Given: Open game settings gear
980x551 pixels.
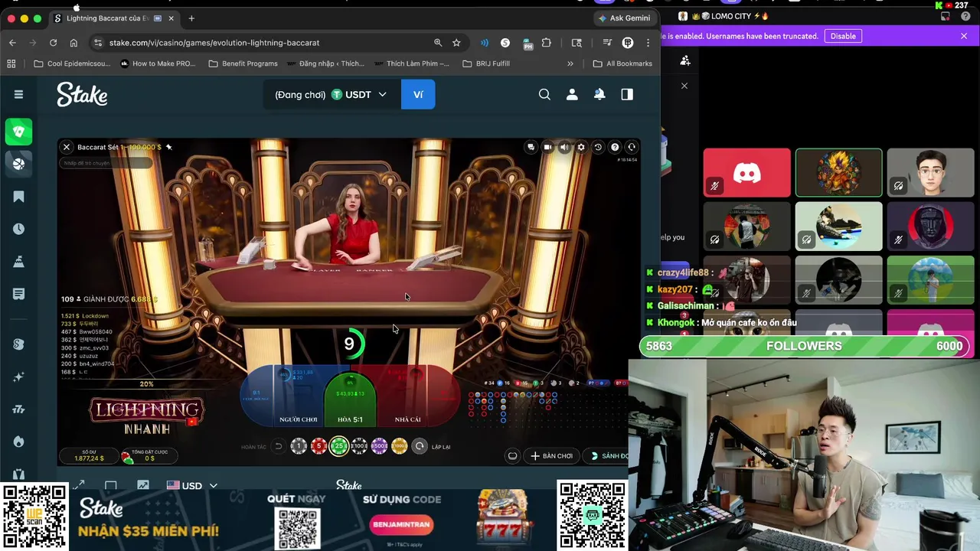Looking at the screenshot, I should tap(581, 147).
